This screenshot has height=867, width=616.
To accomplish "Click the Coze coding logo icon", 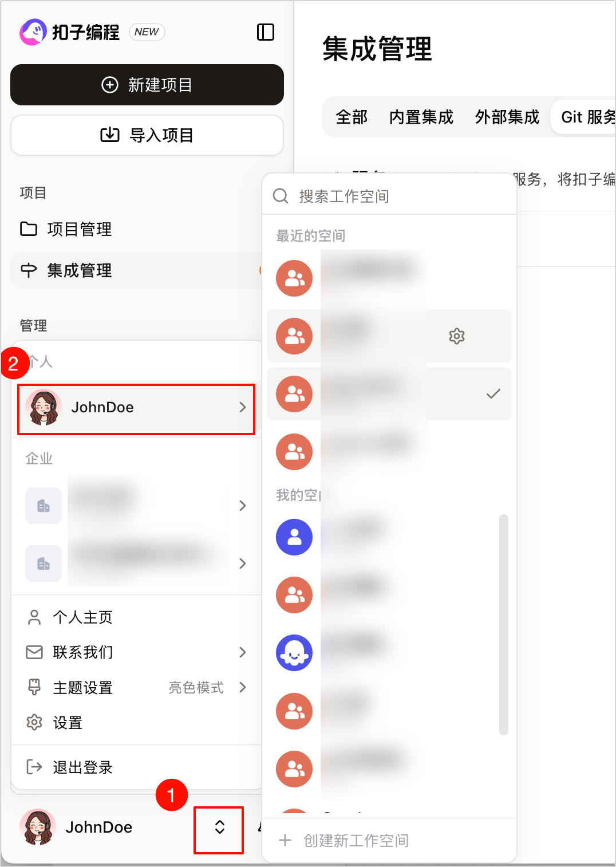I will (33, 32).
